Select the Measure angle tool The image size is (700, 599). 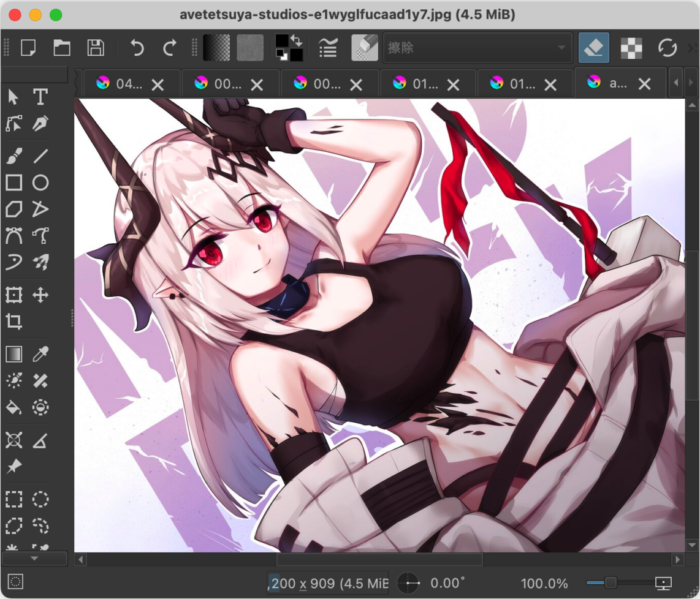(x=40, y=440)
